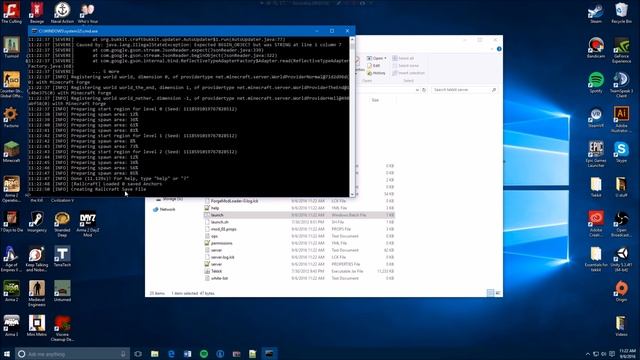Open the Steam desktop icon
Screen dimensions: 640x360
[596, 13]
